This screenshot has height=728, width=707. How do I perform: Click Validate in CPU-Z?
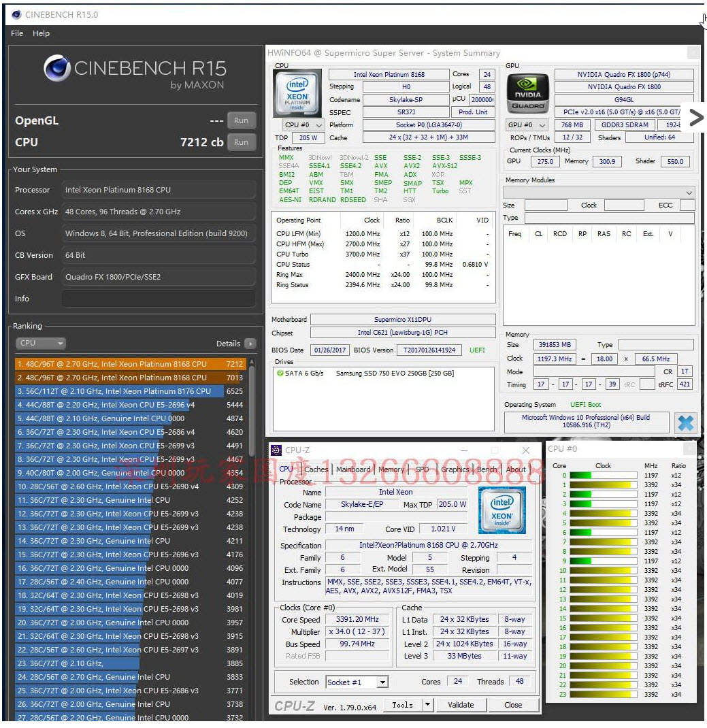[x=461, y=704]
